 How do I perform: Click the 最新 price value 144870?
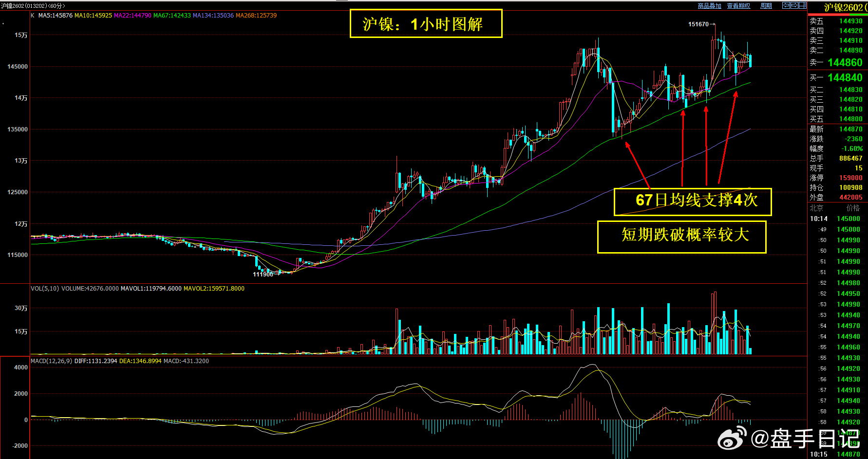tap(851, 129)
